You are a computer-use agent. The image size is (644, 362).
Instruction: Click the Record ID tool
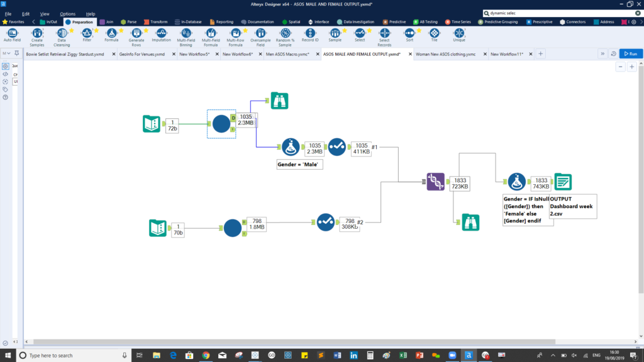[x=310, y=33]
